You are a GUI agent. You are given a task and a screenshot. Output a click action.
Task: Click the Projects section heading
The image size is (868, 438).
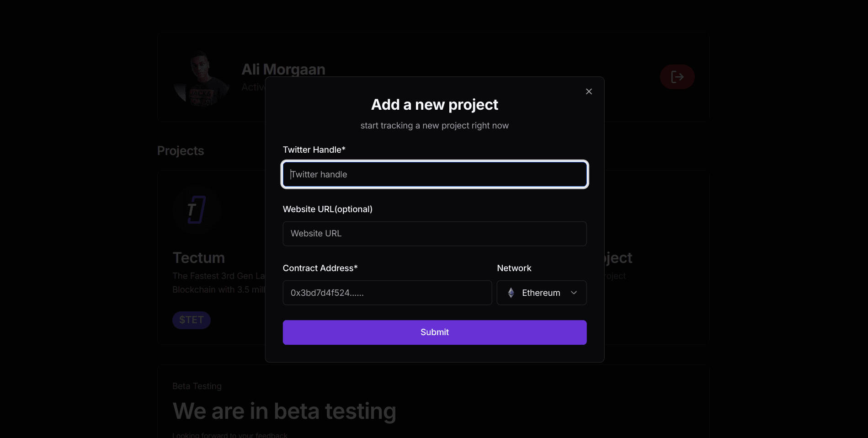pyautogui.click(x=181, y=151)
